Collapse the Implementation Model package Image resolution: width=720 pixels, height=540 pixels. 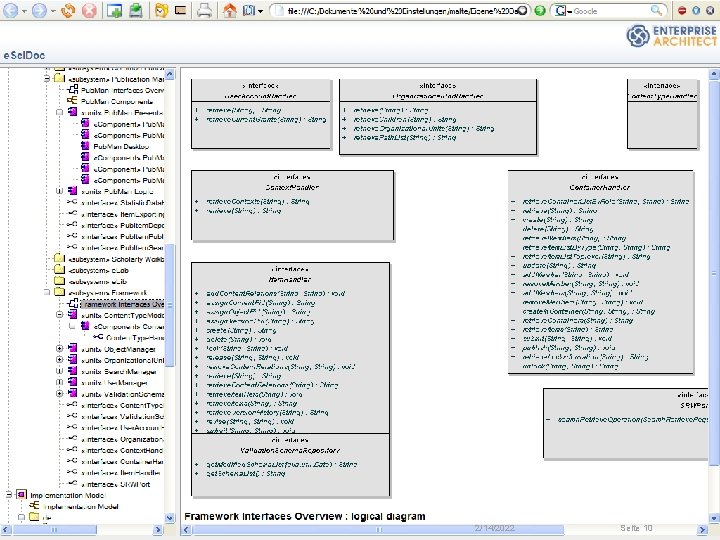pyautogui.click(x=9, y=495)
